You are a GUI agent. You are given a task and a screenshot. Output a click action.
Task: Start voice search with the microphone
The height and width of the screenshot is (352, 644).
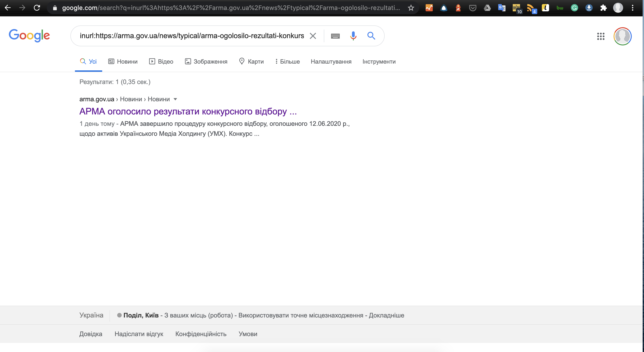coord(353,36)
